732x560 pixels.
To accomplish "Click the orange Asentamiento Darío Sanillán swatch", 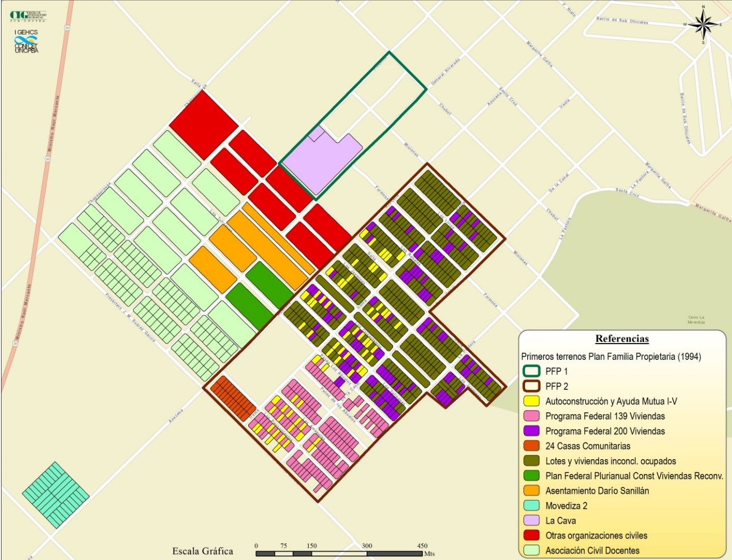I will [x=531, y=490].
